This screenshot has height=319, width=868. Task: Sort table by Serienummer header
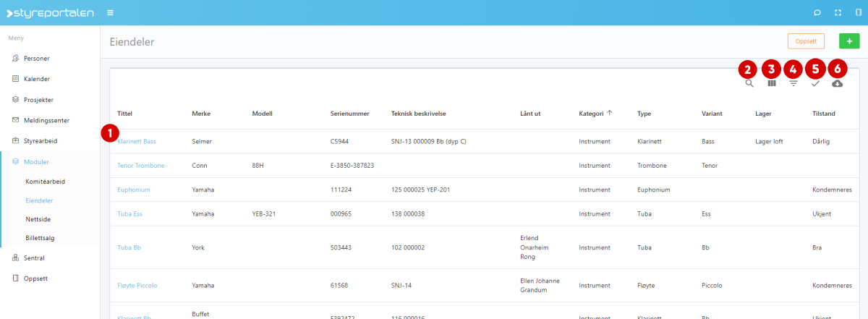point(350,114)
